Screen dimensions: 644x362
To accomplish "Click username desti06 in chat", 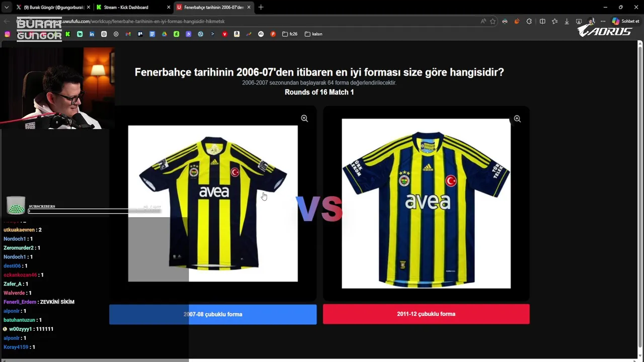I will point(12,266).
